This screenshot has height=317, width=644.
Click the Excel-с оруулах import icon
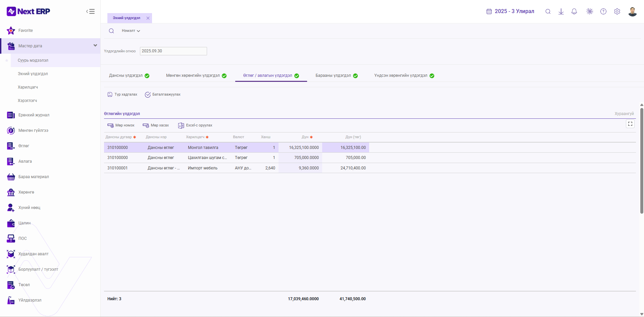coord(181,125)
